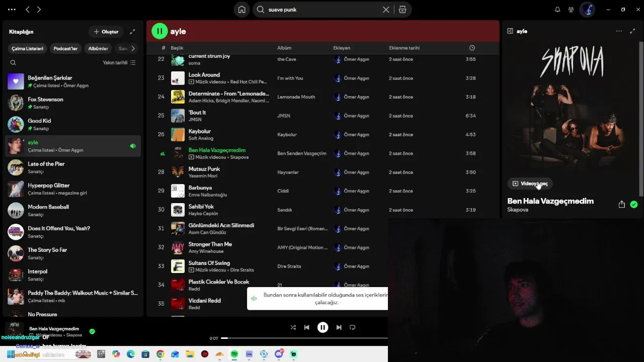Click the Videoya geç button
Viewport: 644px width, 362px height.
pyautogui.click(x=530, y=184)
